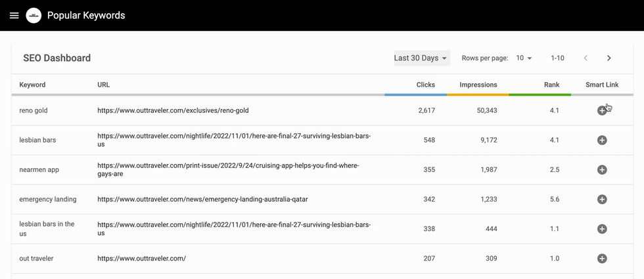Viewport: 644px width, 279px height.
Task: Sort by the Rank column header
Action: 551,85
